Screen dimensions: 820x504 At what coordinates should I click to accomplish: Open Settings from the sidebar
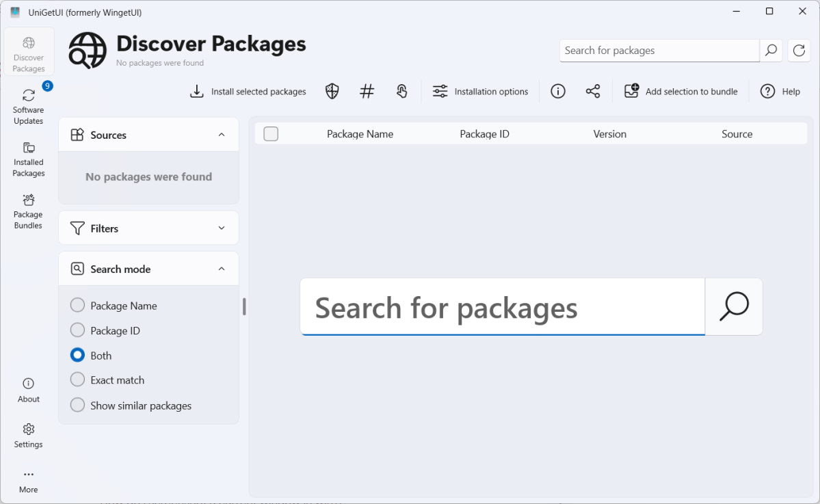29,436
